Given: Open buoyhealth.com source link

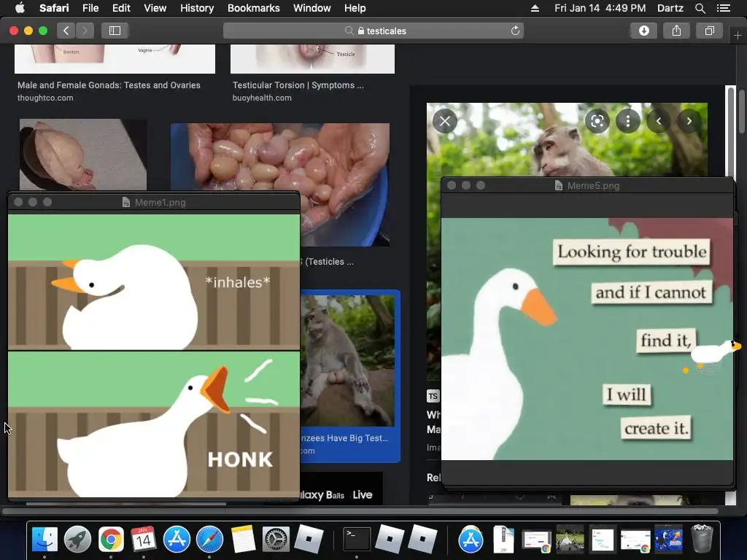Looking at the screenshot, I should (262, 98).
